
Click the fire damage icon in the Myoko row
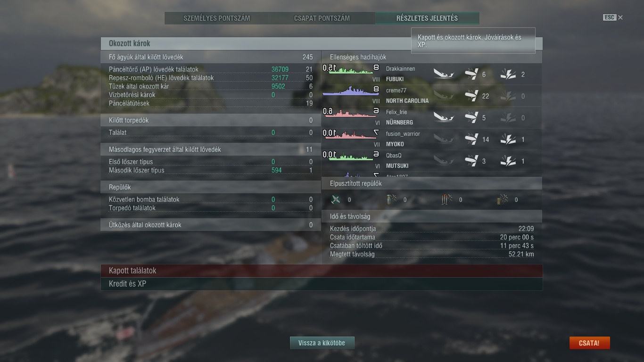pos(508,139)
